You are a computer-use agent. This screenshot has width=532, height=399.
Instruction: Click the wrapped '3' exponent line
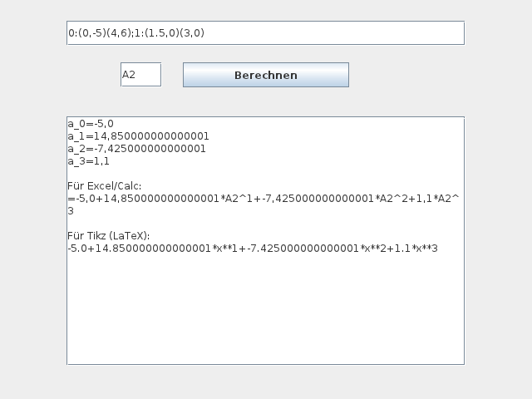pos(71,211)
